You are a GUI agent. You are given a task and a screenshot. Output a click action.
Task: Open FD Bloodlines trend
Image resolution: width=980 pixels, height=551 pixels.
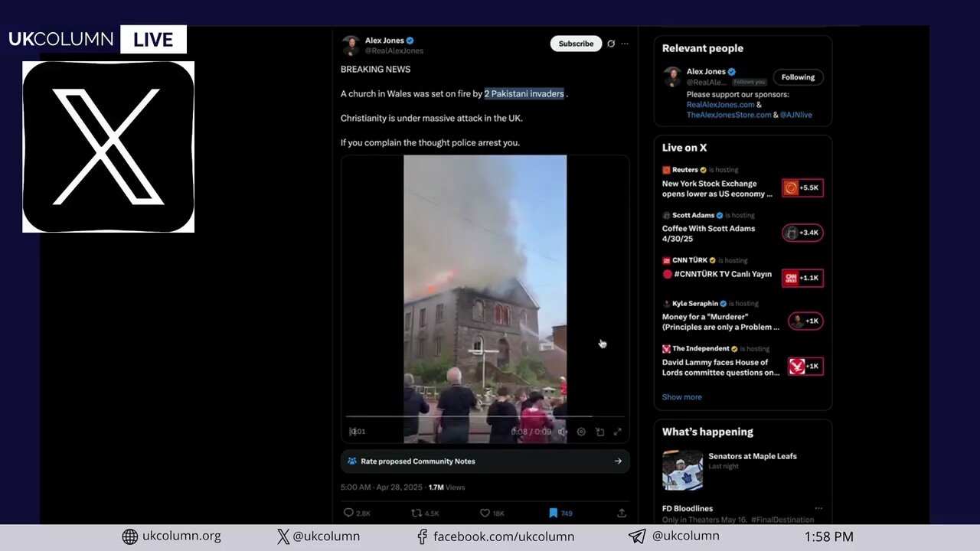688,509
